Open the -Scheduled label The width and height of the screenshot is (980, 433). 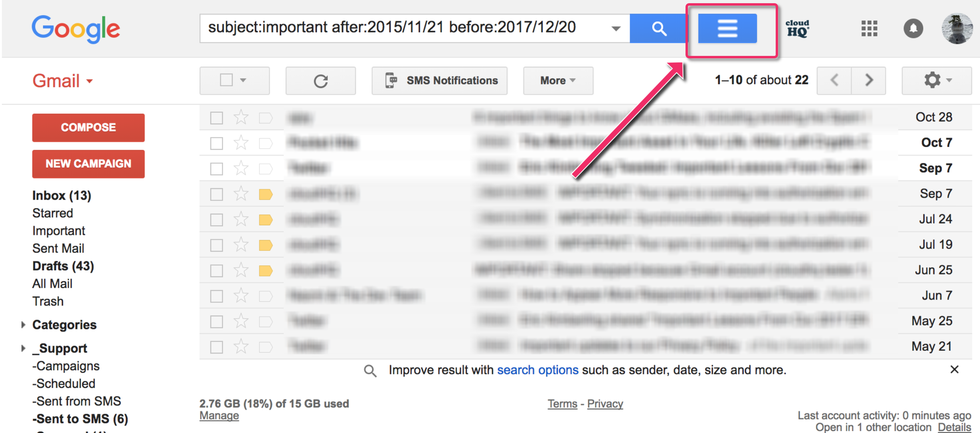64,383
